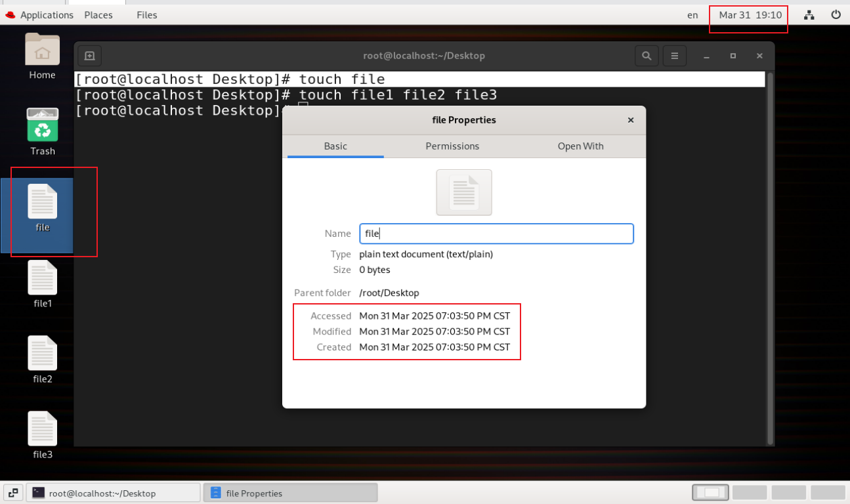The width and height of the screenshot is (850, 504).
Task: Open the Applications menu
Action: (47, 14)
